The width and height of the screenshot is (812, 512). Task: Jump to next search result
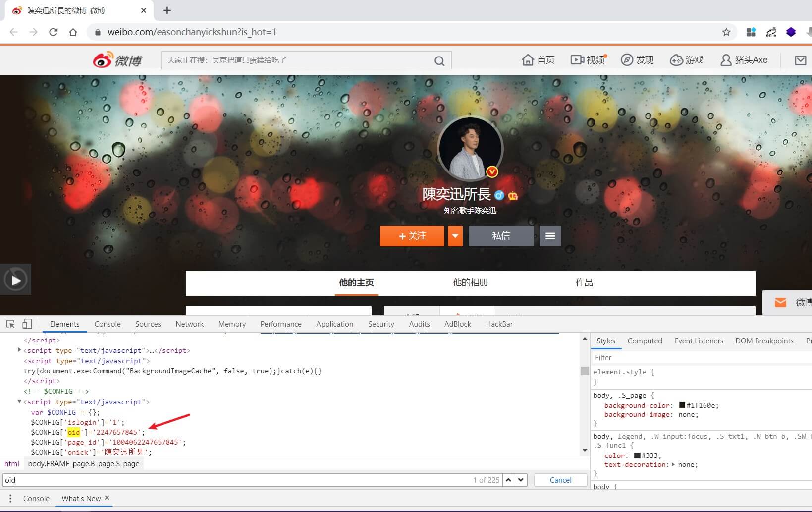tap(521, 480)
